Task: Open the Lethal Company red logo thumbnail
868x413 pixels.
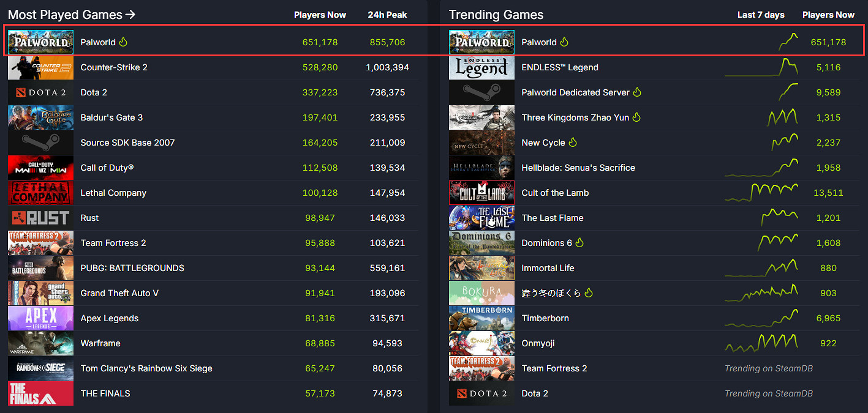Action: tap(40, 193)
